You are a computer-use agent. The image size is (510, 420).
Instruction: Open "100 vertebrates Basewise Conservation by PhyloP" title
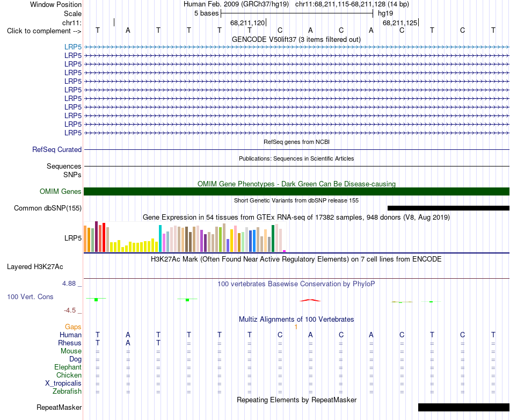coord(296,284)
